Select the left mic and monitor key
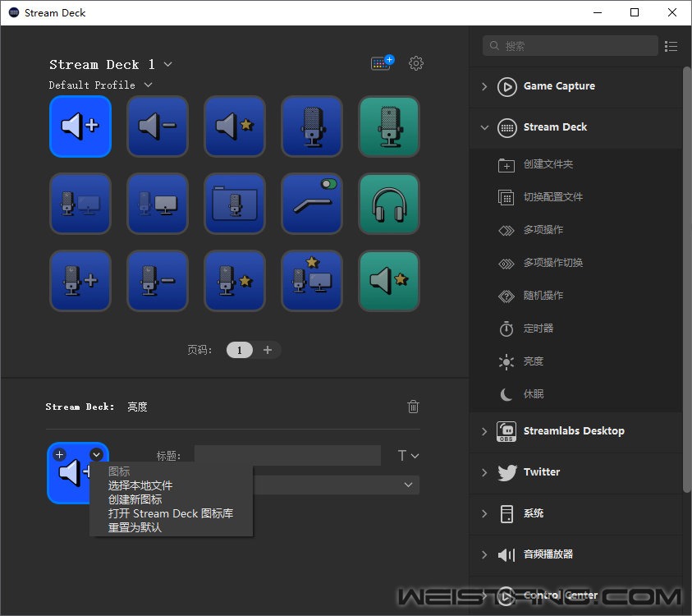This screenshot has height=616, width=692. tap(80, 204)
